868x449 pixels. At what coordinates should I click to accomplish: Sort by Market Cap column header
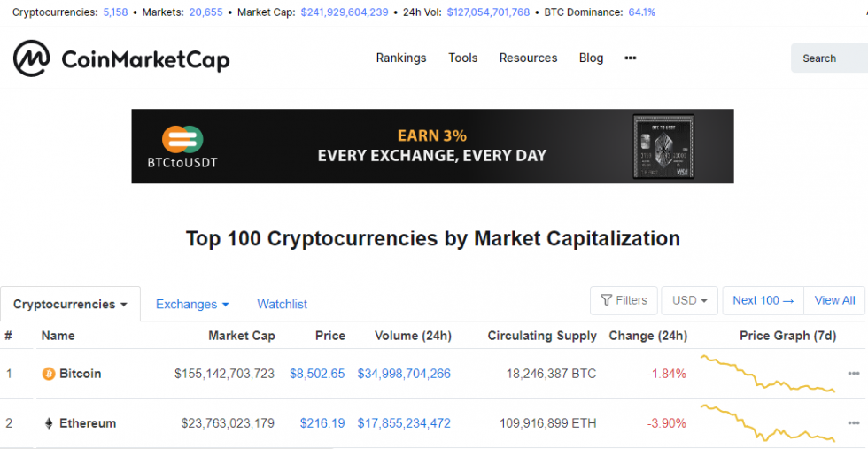click(x=241, y=336)
